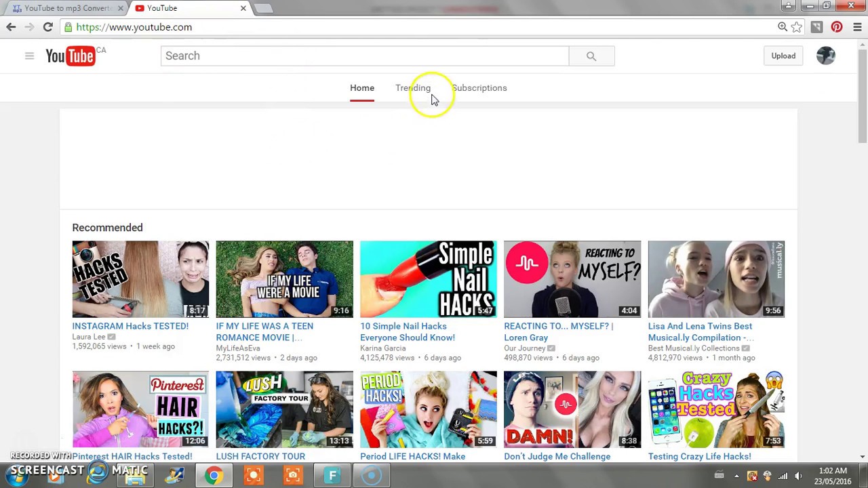Open the MyLifeAsEva channel link
Viewport: 868px width, 488px height.
(x=238, y=348)
